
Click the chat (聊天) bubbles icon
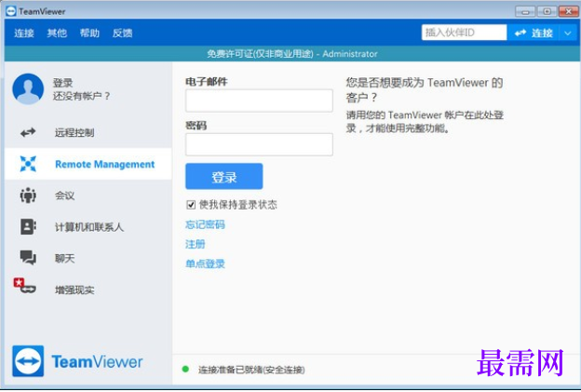(x=28, y=258)
